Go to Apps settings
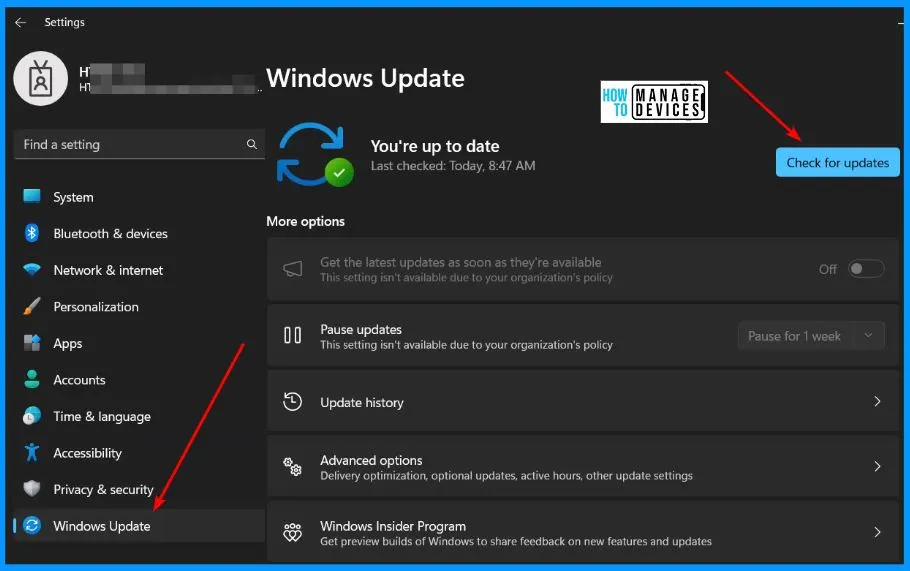The image size is (910, 571). point(139,343)
